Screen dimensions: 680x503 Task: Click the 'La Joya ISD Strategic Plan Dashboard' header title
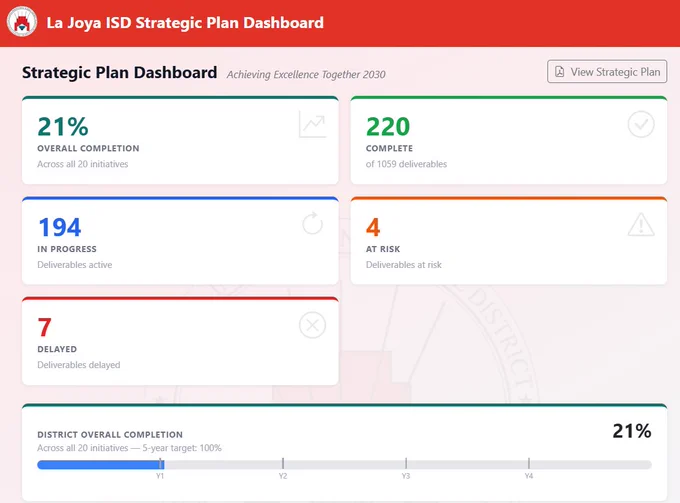pos(185,23)
